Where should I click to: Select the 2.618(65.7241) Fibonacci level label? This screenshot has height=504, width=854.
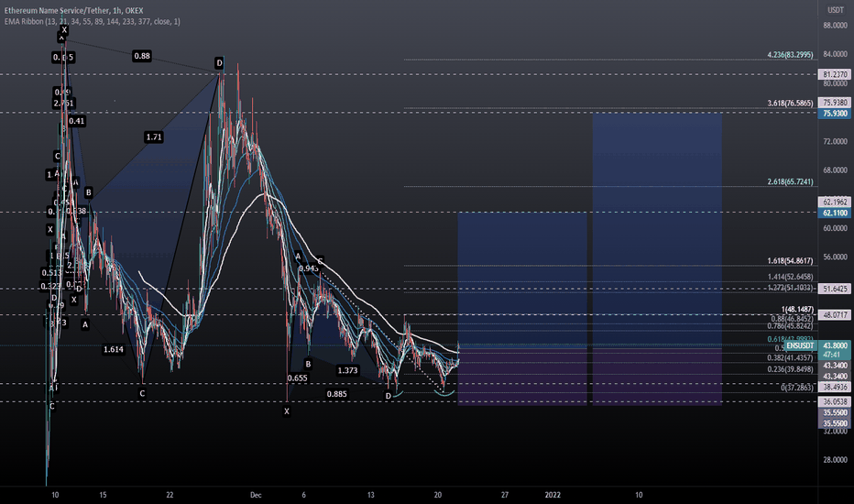790,181
